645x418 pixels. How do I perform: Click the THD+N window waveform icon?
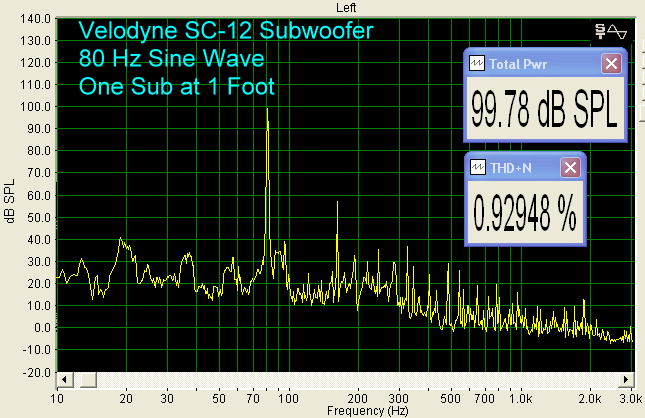point(478,168)
